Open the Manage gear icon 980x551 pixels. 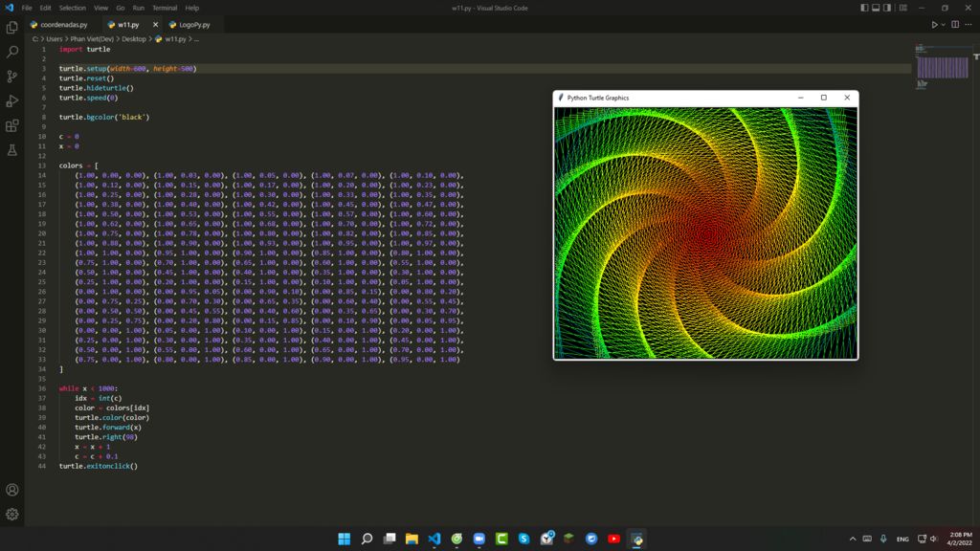pyautogui.click(x=11, y=514)
